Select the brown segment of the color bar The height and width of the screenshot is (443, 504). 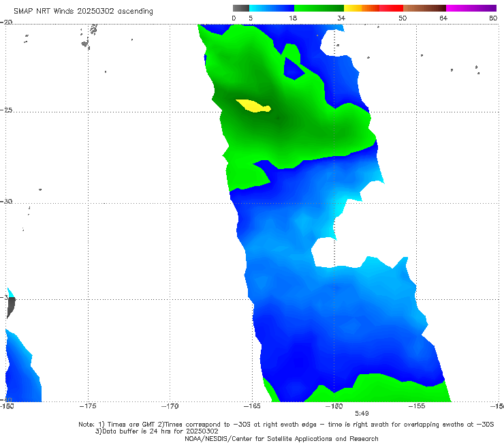[424, 8]
